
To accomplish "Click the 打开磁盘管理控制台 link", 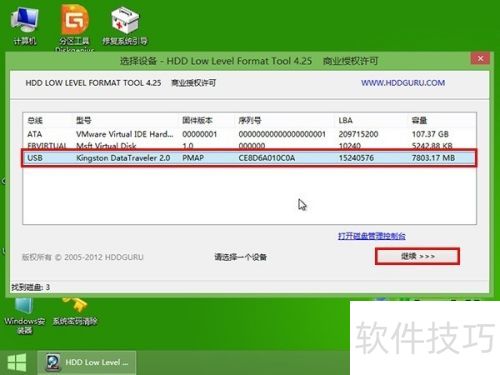I will (x=372, y=236).
